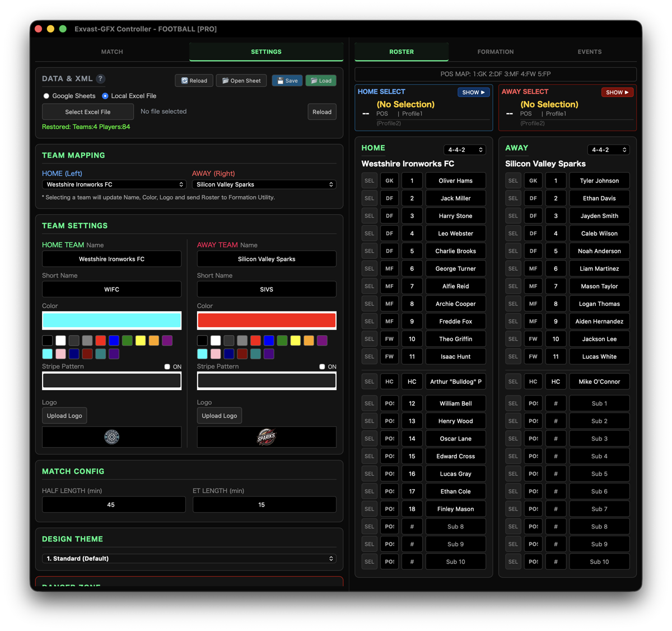Pick the blue swatch under away team Color

pos(269,340)
